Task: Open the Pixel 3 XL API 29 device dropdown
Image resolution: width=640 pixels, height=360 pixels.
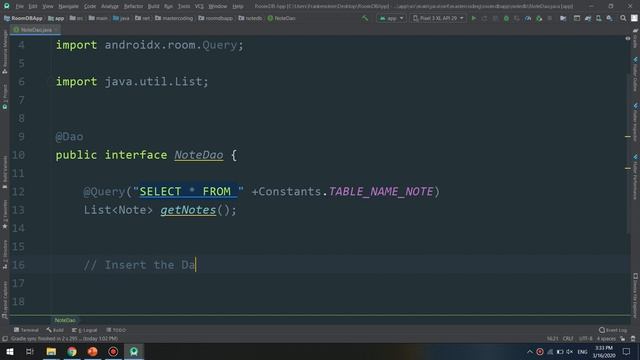Action: tap(438, 18)
